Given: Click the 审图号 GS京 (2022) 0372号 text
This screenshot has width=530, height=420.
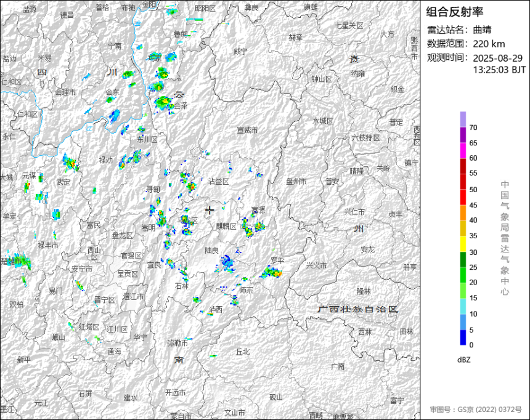Looking at the screenshot, I should coord(476,410).
